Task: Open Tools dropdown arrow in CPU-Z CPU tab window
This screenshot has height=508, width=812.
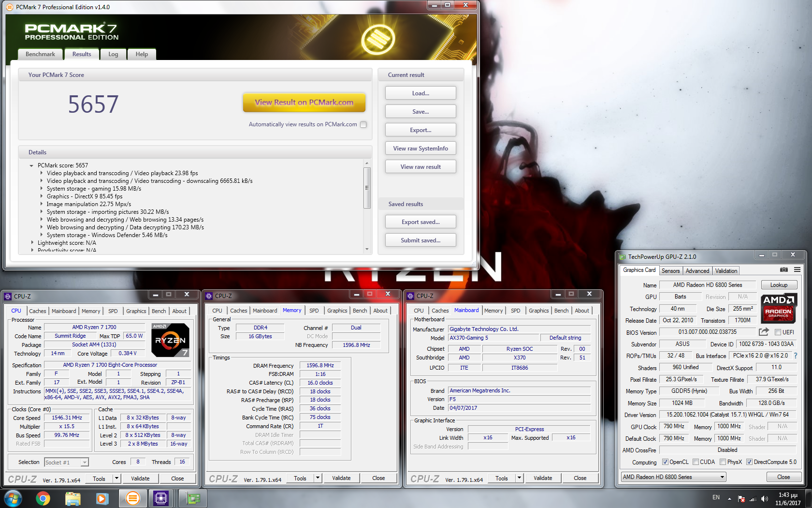Action: [116, 478]
